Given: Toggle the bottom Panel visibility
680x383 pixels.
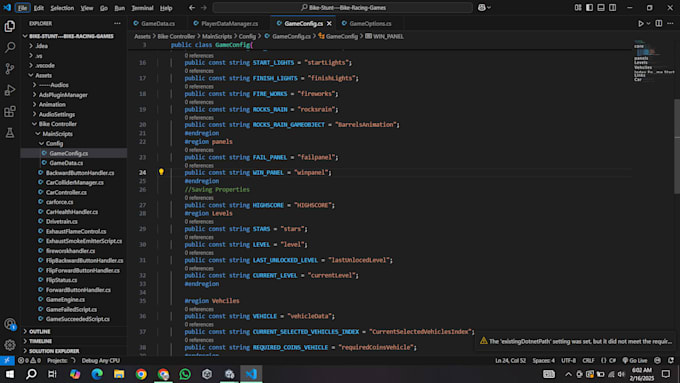Looking at the screenshot, I should click(x=601, y=8).
